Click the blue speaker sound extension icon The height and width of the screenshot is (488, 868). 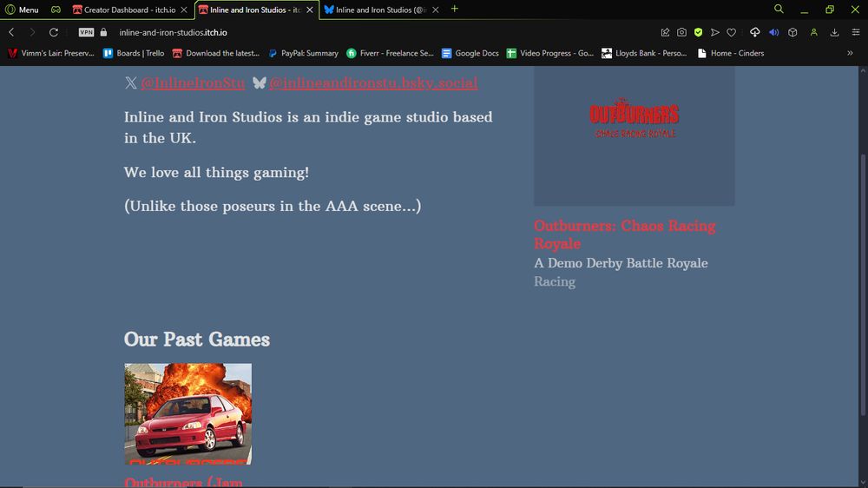coord(774,32)
